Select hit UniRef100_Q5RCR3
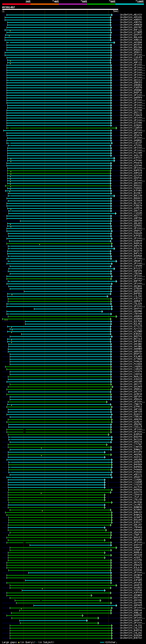Image resolution: width=146 pixels, height=644 pixels. (131, 83)
